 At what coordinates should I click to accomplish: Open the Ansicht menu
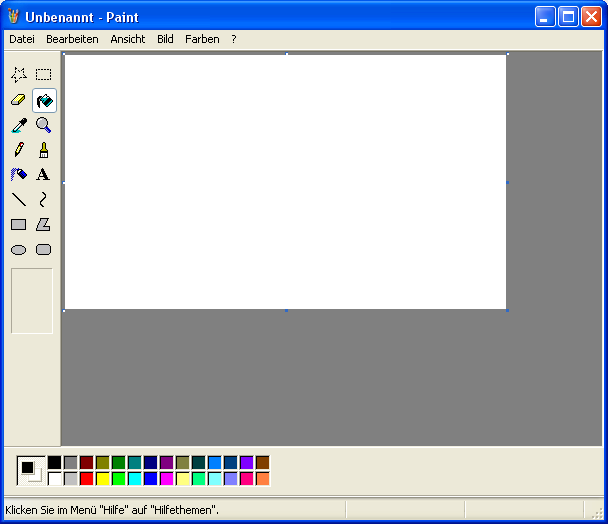pos(128,39)
